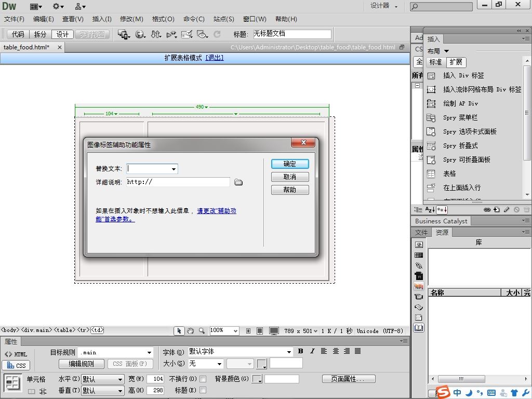Open the 目标规则 .main dropdown

(149, 353)
